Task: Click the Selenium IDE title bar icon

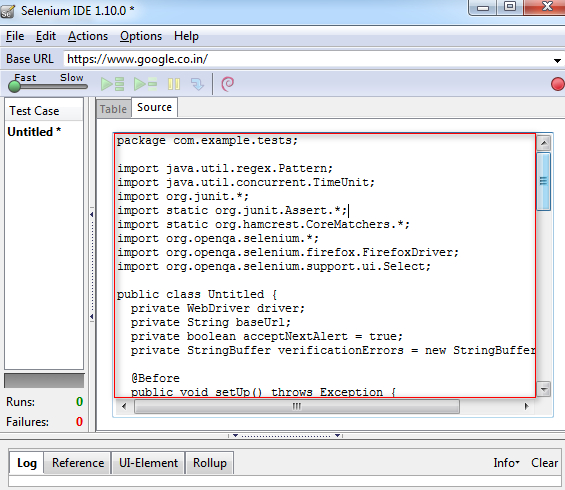Action: pos(8,11)
